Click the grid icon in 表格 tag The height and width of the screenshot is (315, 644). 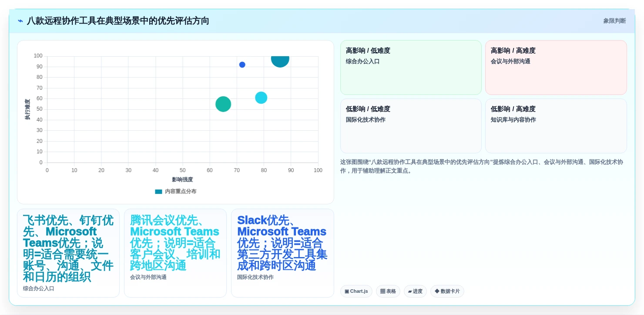tap(382, 291)
